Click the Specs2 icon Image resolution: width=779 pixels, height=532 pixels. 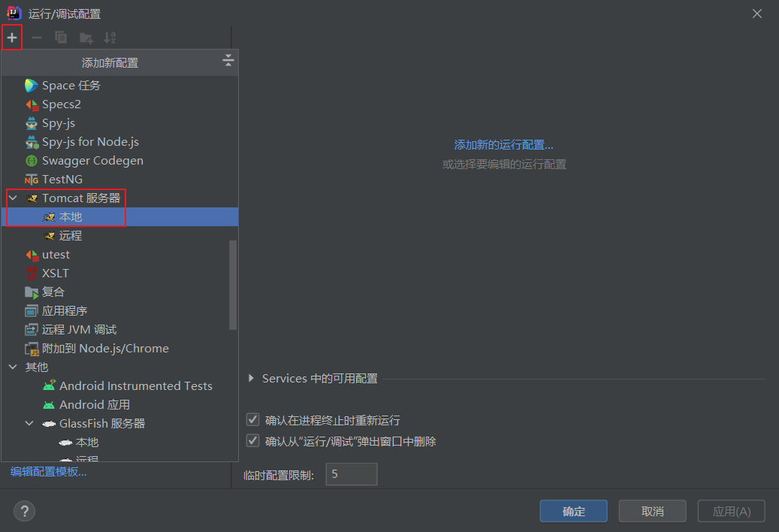[32, 104]
